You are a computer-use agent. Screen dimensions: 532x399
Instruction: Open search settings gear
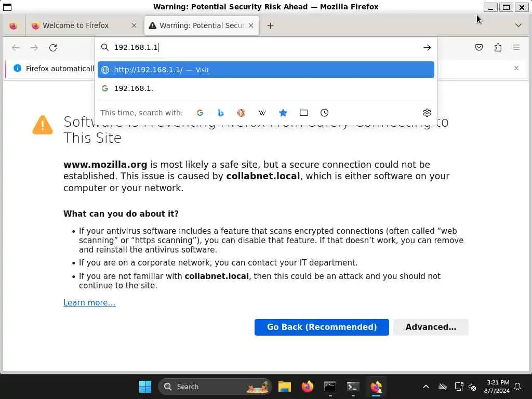(427, 113)
